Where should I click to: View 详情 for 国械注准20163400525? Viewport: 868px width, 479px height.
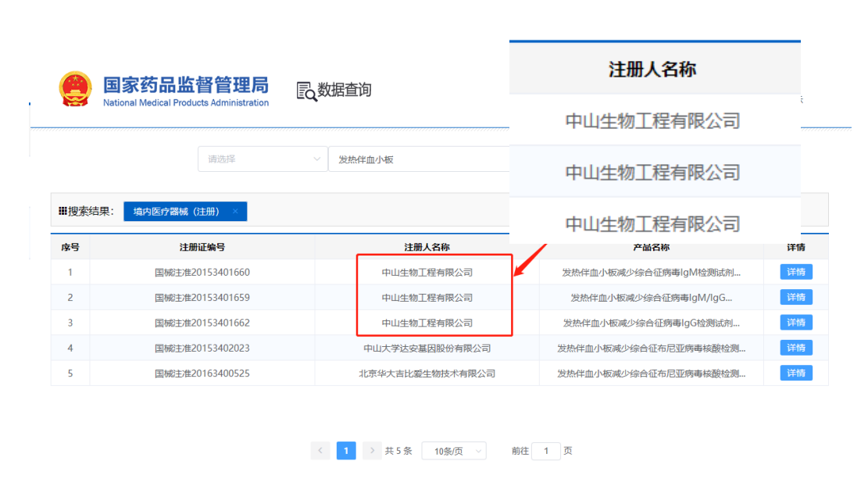[x=796, y=374]
